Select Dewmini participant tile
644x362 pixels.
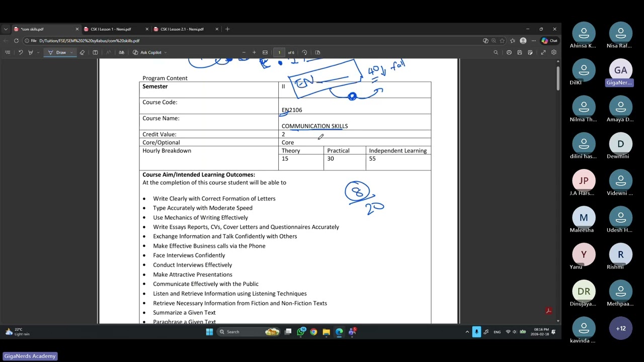pyautogui.click(x=620, y=148)
